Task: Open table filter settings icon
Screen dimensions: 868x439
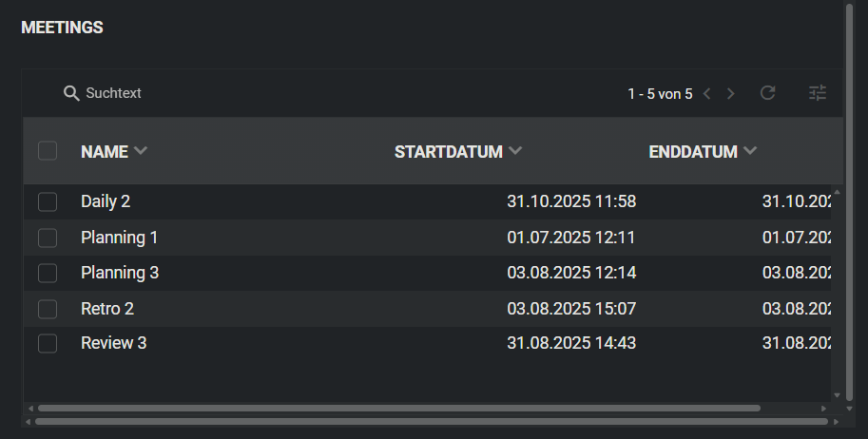Action: [x=818, y=93]
